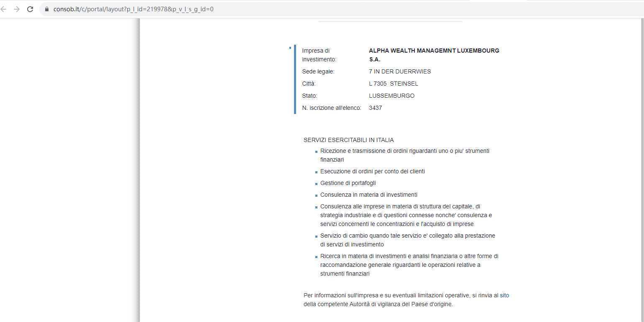Viewport: 644px width, 322px height.
Task: Focus the address bar URL field
Action: pyautogui.click(x=342, y=9)
